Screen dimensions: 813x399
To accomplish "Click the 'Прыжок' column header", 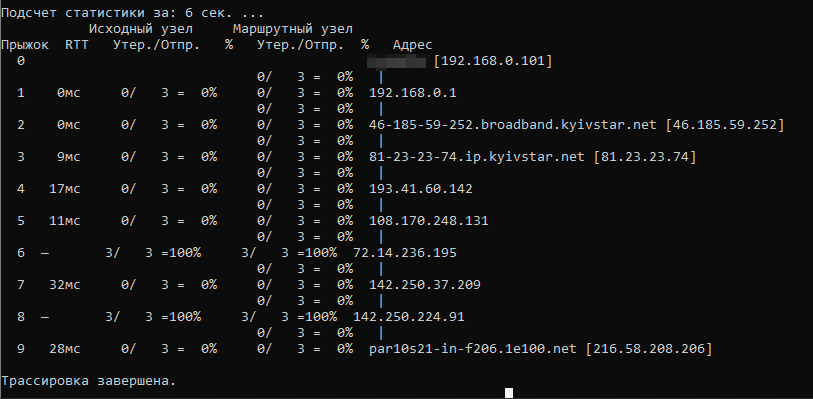I will coord(25,45).
